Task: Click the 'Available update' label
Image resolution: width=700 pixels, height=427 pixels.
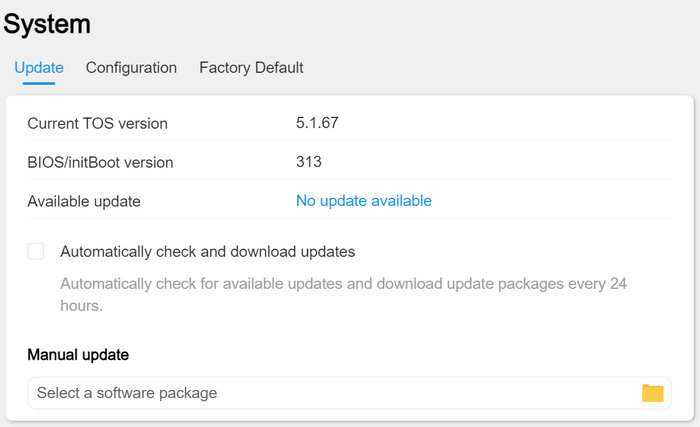Action: 84,201
